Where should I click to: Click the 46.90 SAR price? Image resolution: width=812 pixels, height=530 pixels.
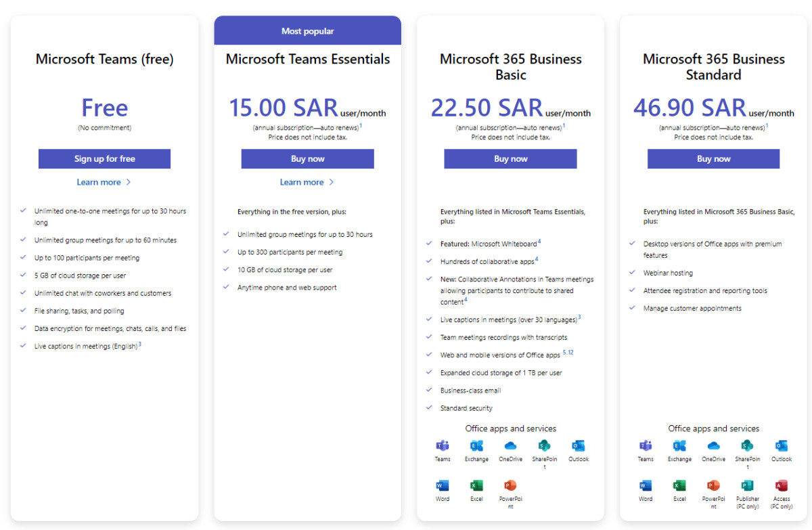coord(690,108)
